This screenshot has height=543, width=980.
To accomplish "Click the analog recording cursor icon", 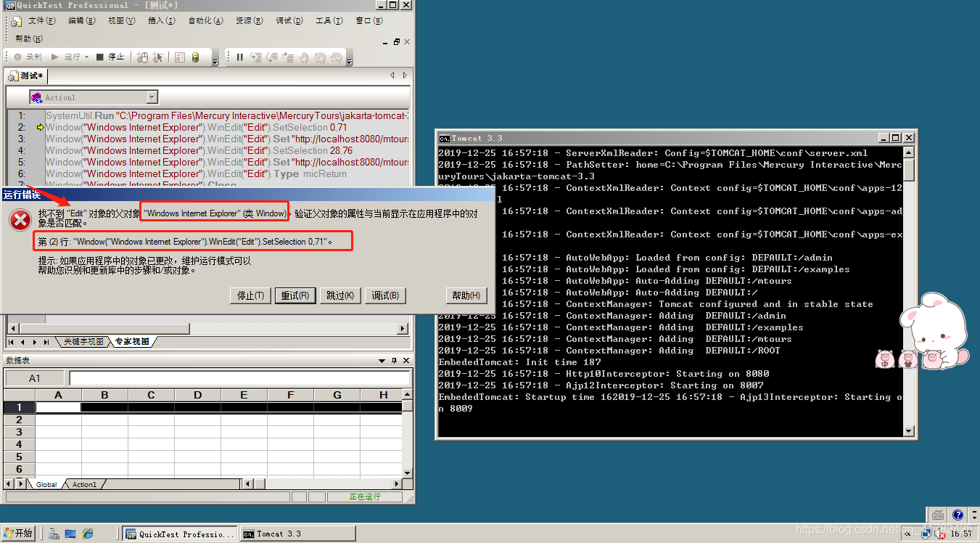I will click(159, 57).
